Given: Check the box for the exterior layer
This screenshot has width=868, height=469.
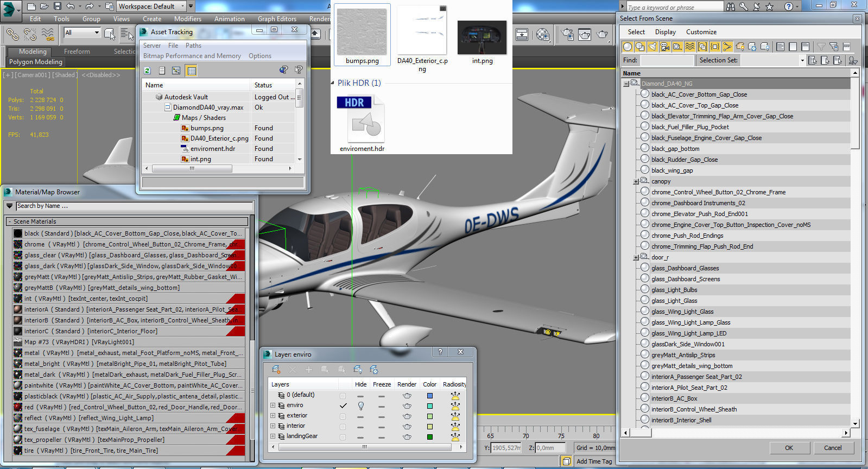Looking at the screenshot, I should coord(343,416).
